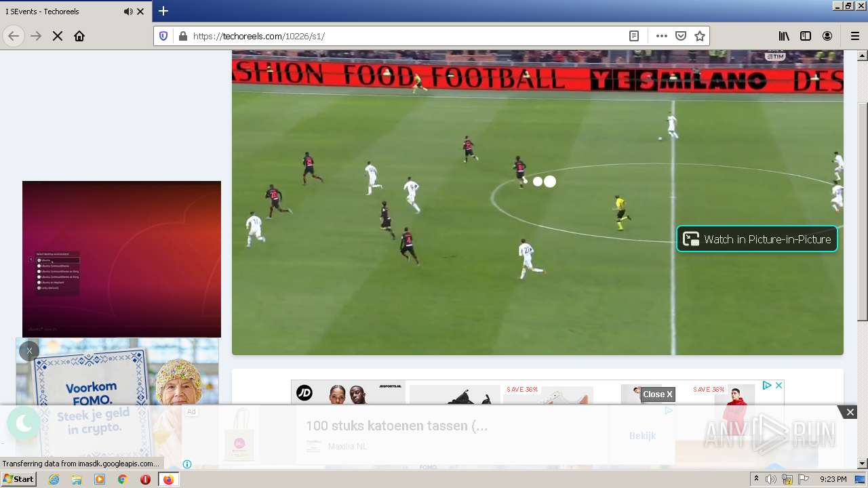Toggle reader view for page

(x=634, y=36)
